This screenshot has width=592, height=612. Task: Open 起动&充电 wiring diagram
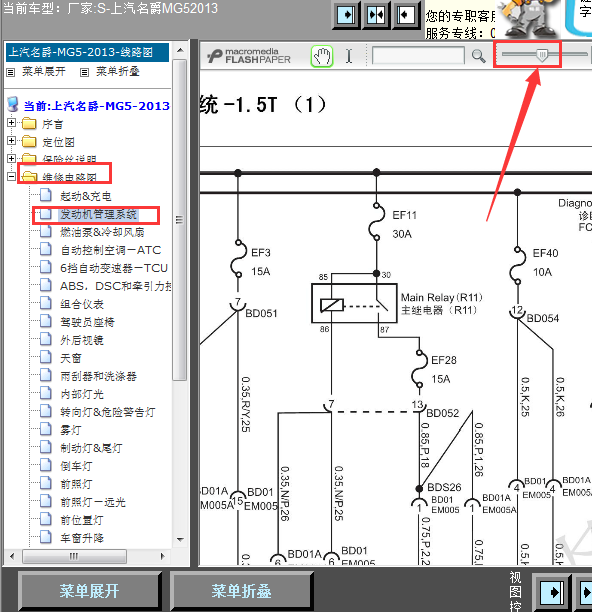(x=85, y=196)
